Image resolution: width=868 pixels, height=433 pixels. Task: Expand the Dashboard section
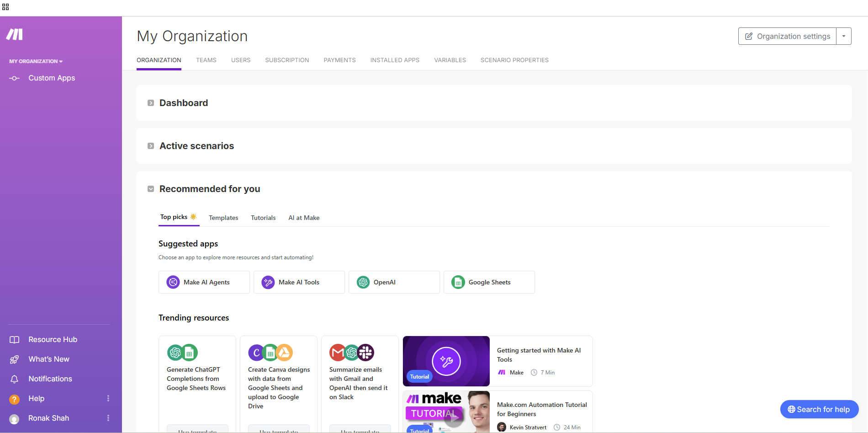(x=151, y=103)
